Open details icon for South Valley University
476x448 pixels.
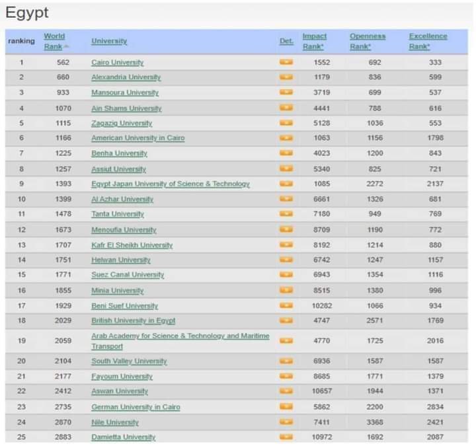[286, 361]
